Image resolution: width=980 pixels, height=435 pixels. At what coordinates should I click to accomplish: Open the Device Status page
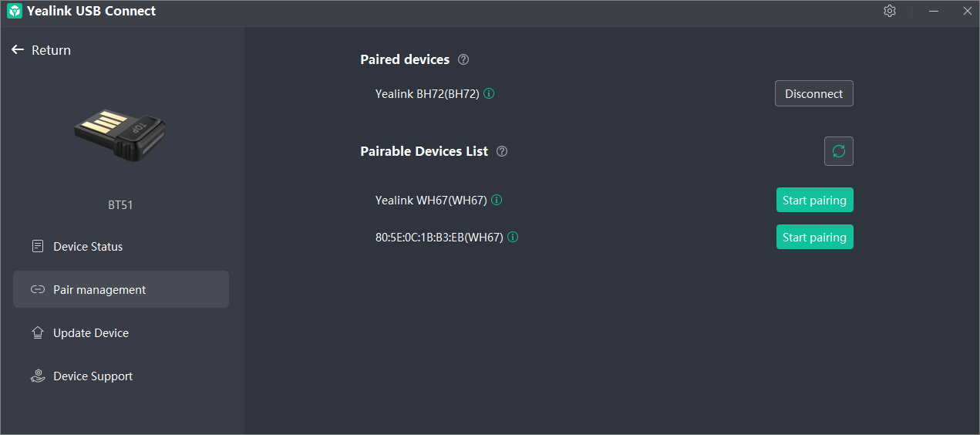88,247
